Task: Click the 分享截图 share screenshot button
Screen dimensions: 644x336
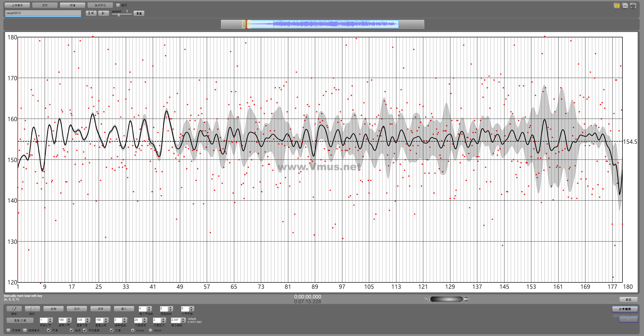Action: coord(625,309)
